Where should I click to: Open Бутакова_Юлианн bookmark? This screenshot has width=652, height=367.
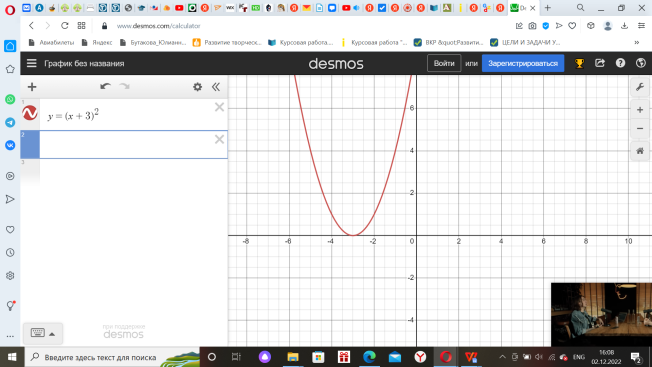153,42
